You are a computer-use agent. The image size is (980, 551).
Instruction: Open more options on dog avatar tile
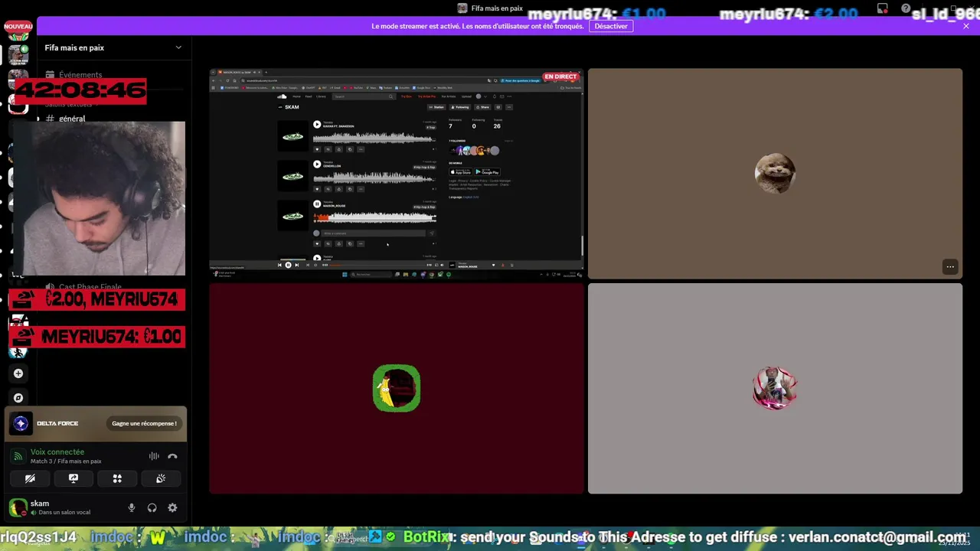tap(950, 267)
